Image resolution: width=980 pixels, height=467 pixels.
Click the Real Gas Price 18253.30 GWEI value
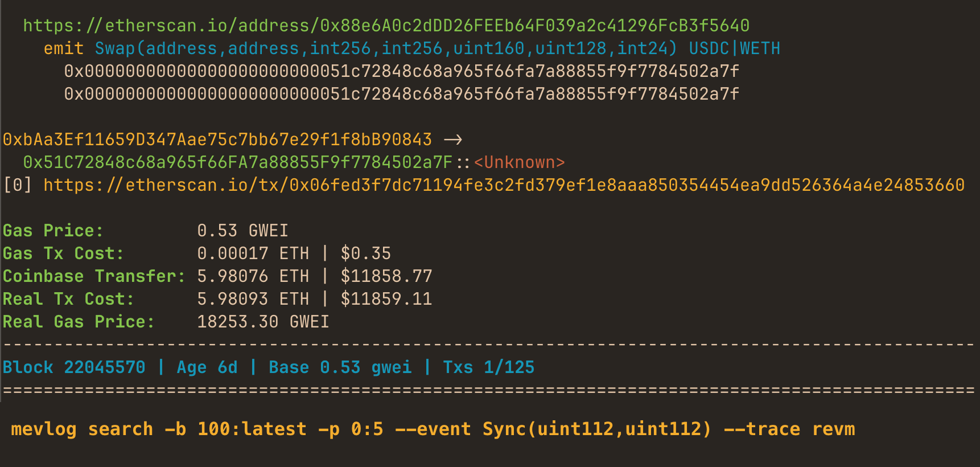263,322
